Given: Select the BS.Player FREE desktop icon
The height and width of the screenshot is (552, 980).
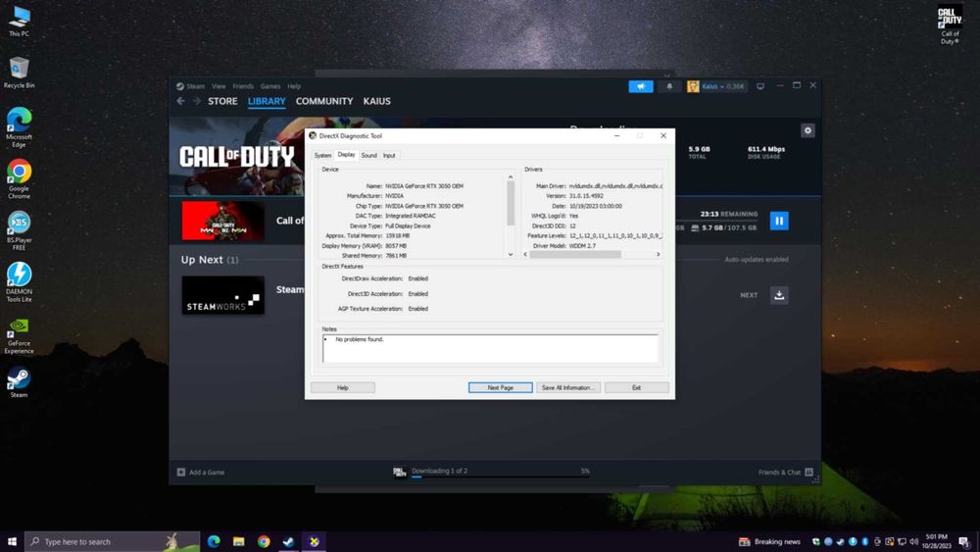Looking at the screenshot, I should [x=19, y=231].
